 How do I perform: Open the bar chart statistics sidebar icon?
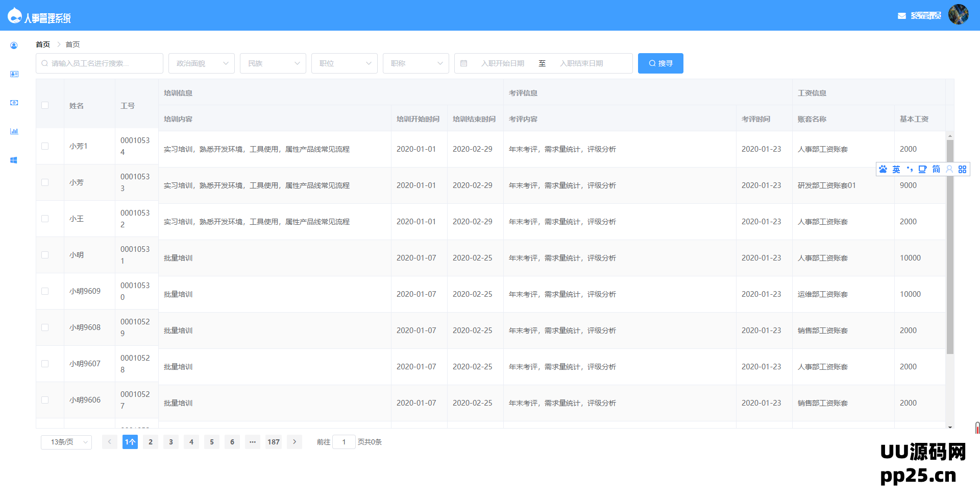pos(14,131)
